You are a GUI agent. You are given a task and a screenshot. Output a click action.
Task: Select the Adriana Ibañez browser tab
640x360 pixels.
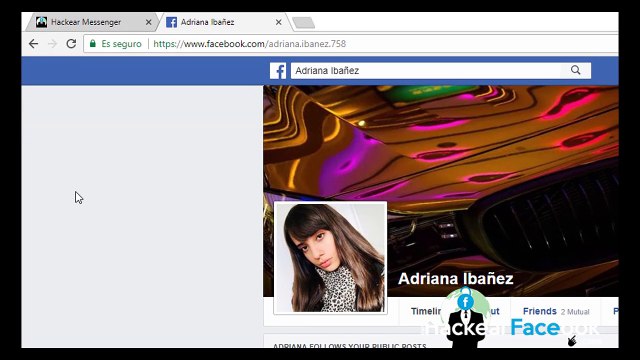(224, 22)
